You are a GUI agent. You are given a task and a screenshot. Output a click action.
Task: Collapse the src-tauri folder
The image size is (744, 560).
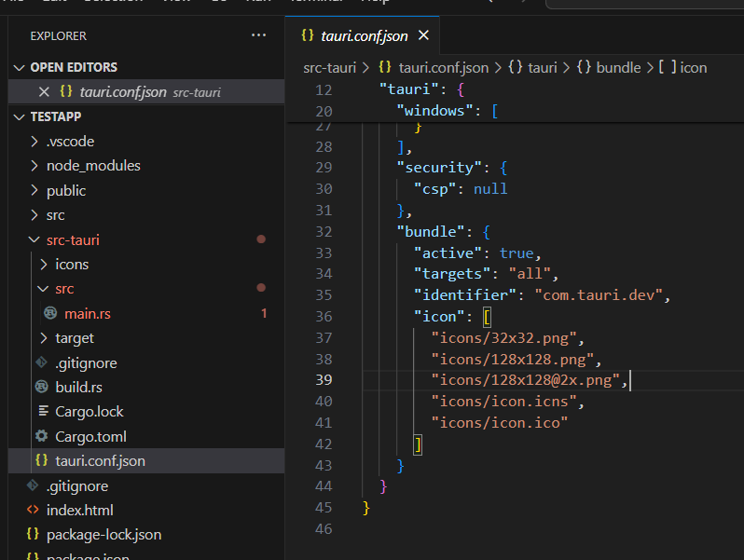point(34,239)
